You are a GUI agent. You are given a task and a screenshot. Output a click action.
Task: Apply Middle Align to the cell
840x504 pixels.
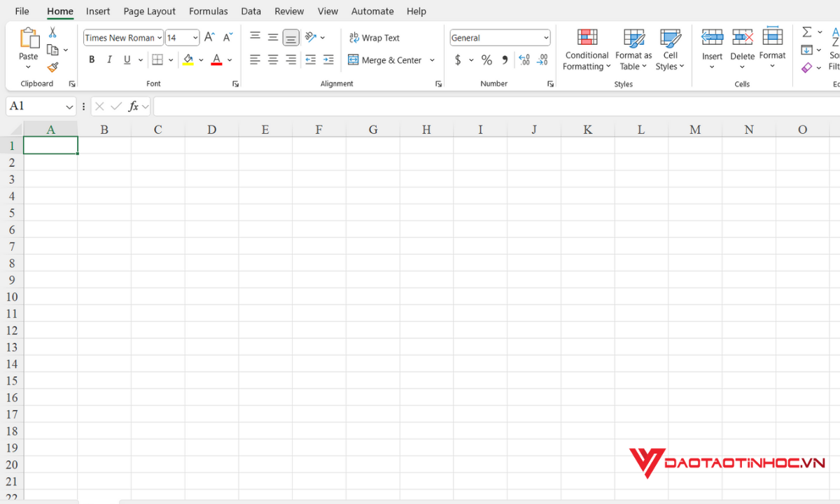pyautogui.click(x=273, y=37)
